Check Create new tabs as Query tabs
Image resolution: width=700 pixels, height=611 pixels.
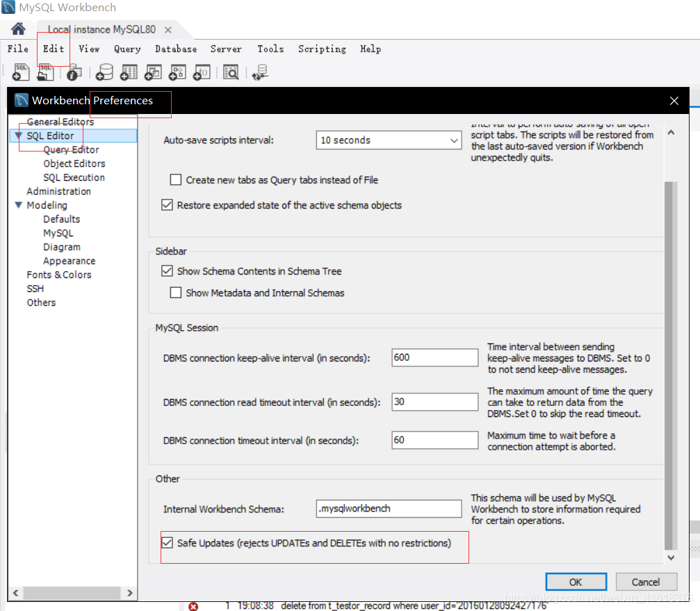tap(176, 179)
